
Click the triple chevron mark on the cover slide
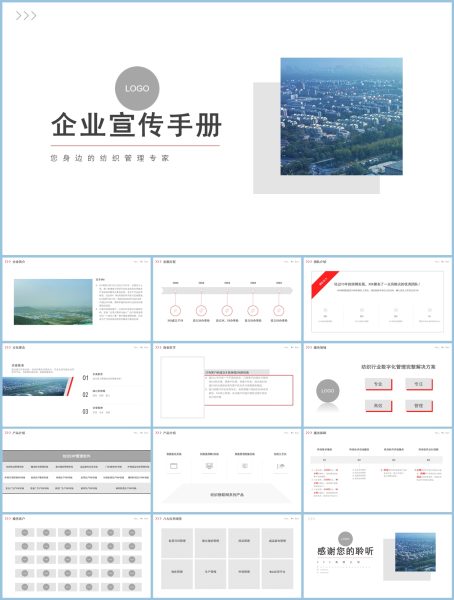click(26, 16)
